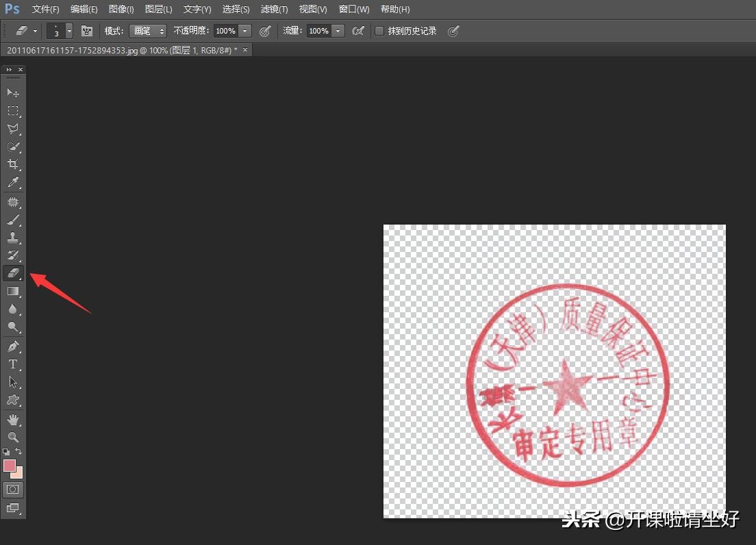Open the 不透明度 opacity dropdown
This screenshot has height=545, width=756.
point(243,31)
